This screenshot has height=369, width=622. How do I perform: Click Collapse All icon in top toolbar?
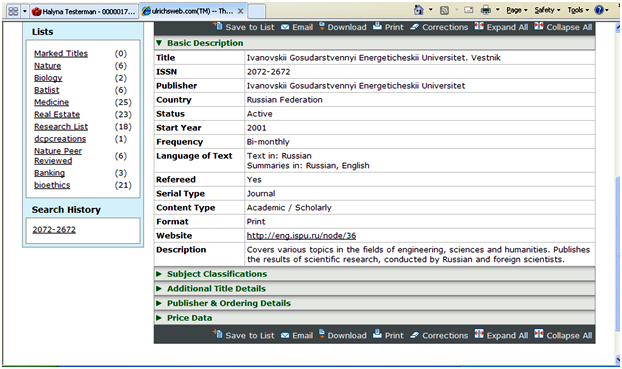pos(539,26)
